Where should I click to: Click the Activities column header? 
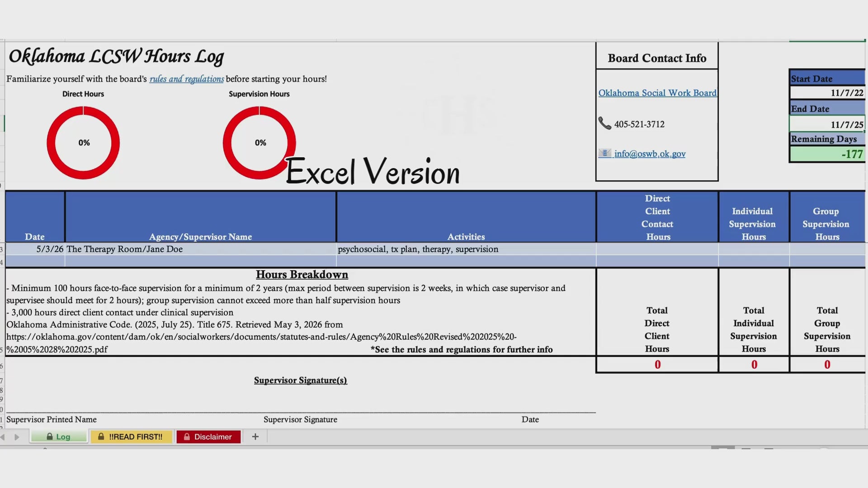click(466, 217)
